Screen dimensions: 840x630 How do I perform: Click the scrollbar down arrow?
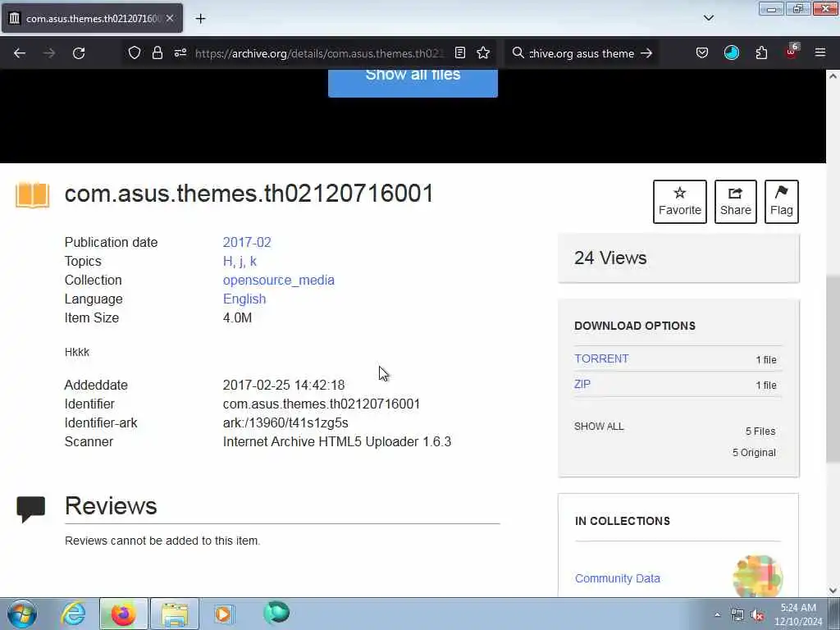coord(833,591)
